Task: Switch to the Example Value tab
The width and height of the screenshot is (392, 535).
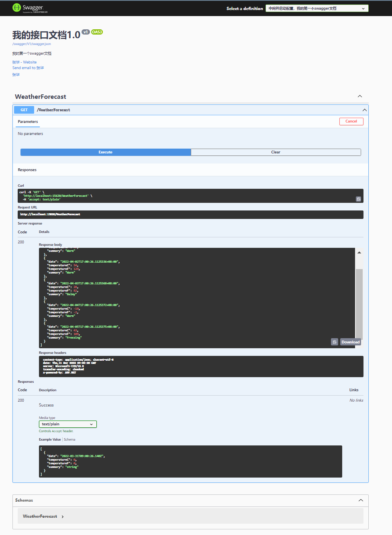Action: pos(50,439)
